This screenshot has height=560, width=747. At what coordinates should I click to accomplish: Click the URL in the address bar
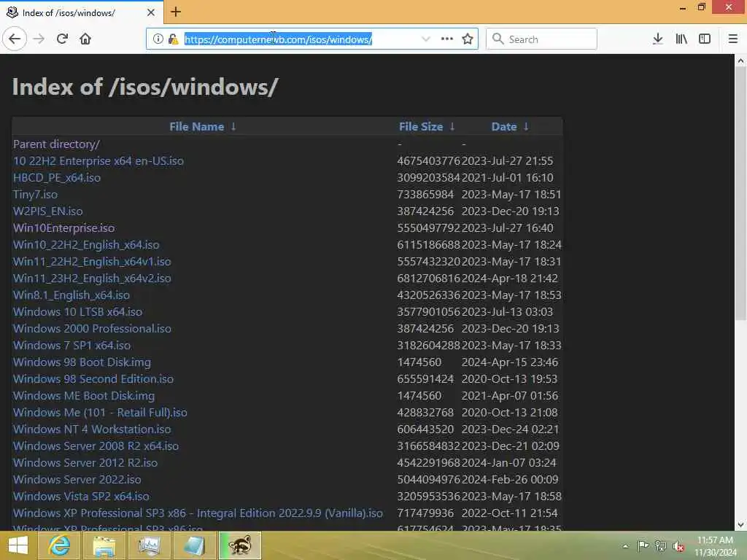[278, 39]
